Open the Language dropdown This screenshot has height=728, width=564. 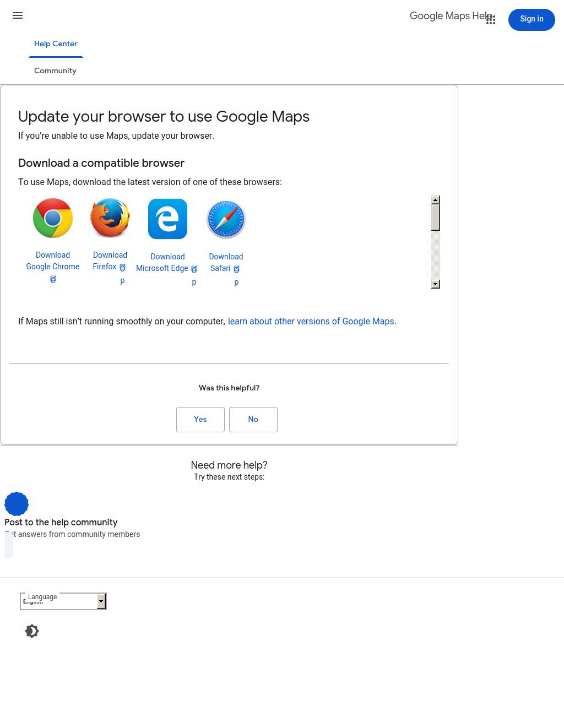[x=63, y=601]
